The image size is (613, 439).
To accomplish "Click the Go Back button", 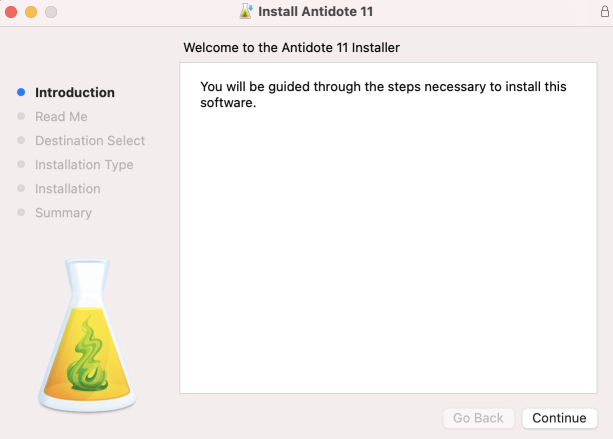I will 479,418.
